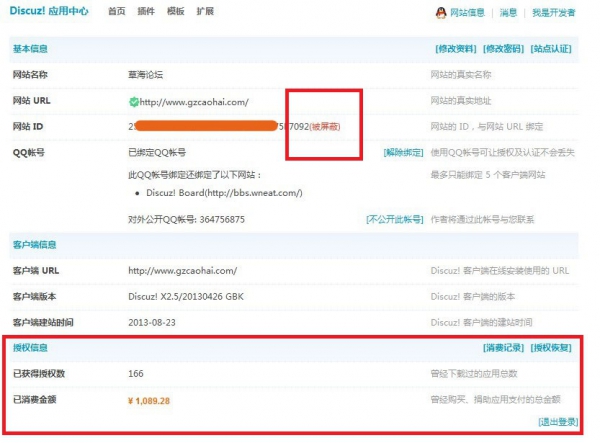Click [退出登录] link
This screenshot has width=600, height=443.
558,422
